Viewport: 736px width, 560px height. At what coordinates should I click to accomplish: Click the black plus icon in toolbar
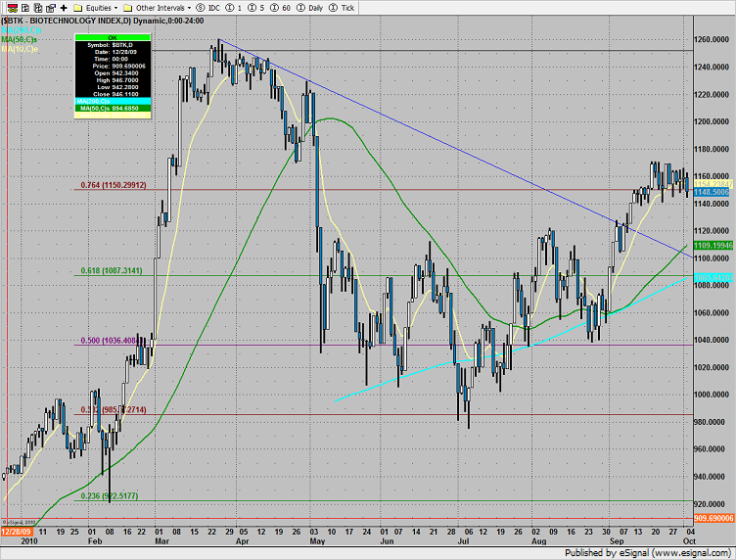(64, 6)
